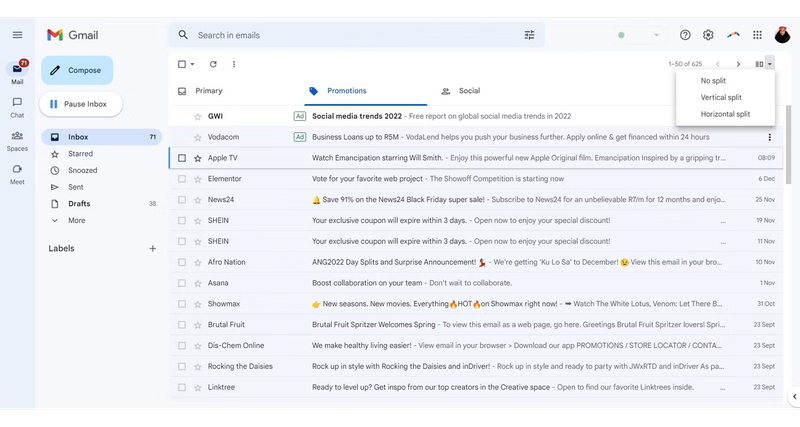Click the Gmail logo

(72, 35)
